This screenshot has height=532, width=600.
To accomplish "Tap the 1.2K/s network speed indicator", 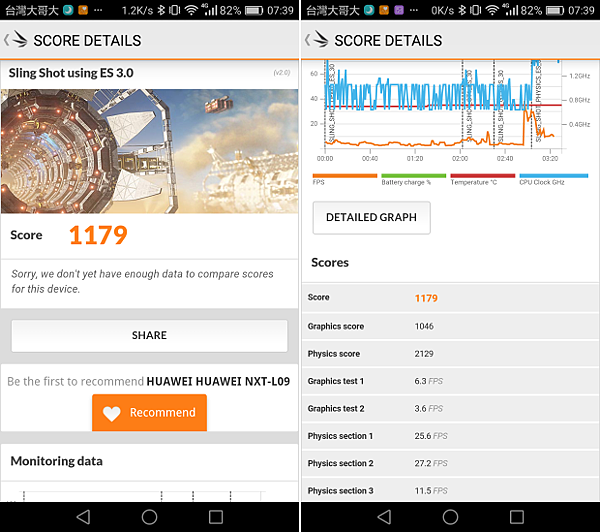I will (137, 10).
